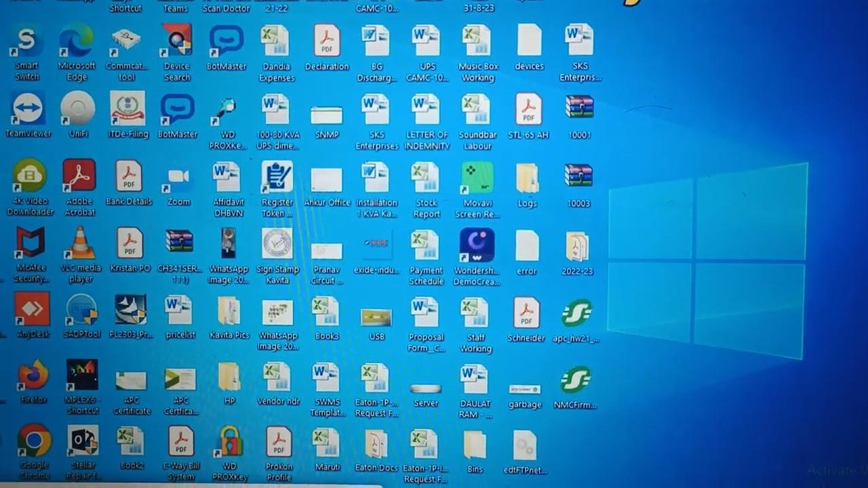Launch VLC media player
This screenshot has width=868, height=488.
81,243
